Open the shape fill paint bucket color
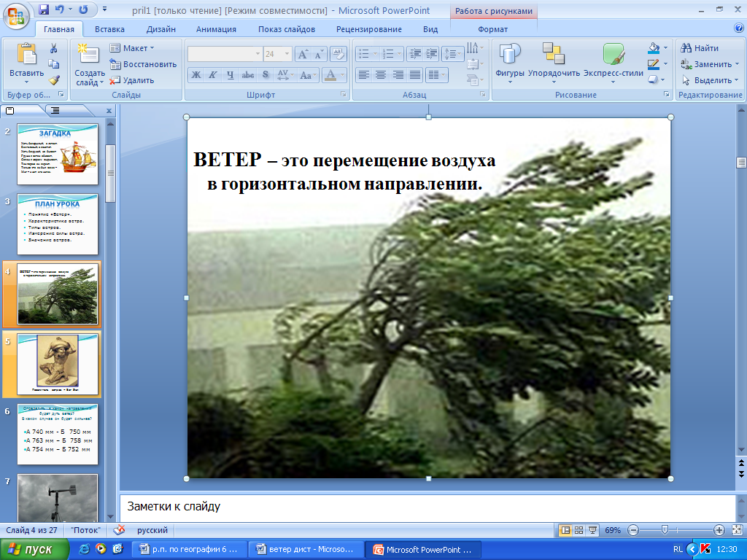This screenshot has width=747, height=560. [654, 47]
